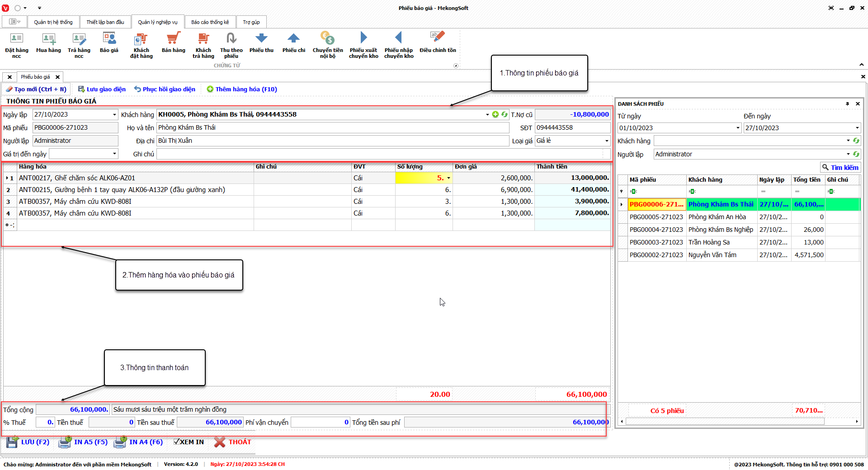Click Thêm hàng hóa (F10) button
Screen dimensions: 868x470
click(241, 89)
